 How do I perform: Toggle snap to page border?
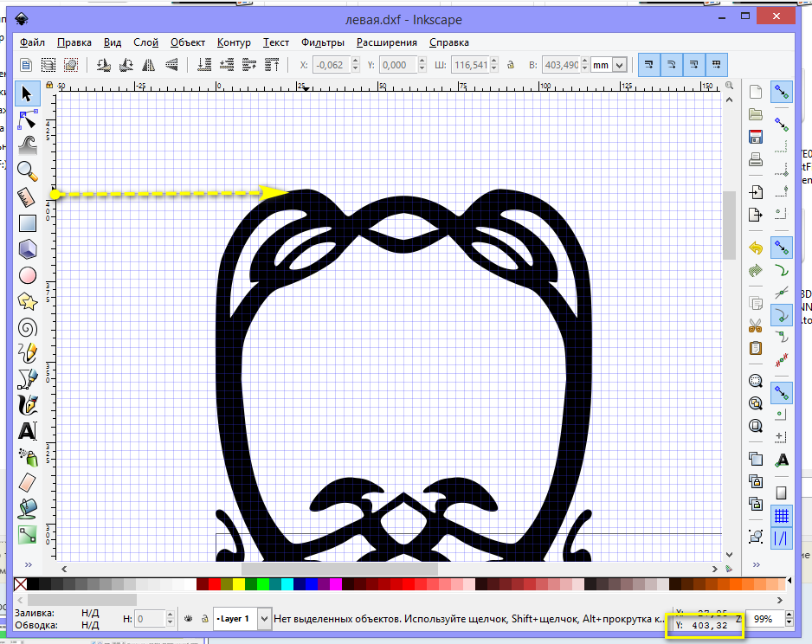pyautogui.click(x=782, y=493)
